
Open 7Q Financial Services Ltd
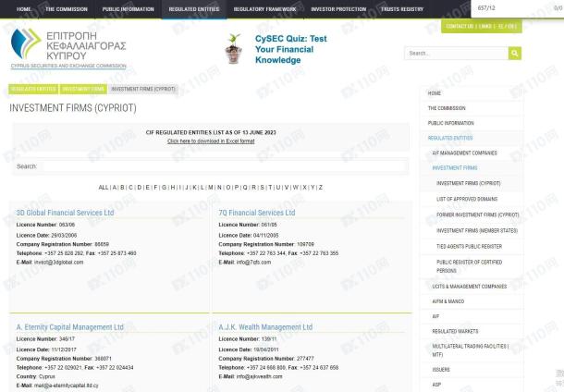pyautogui.click(x=257, y=213)
